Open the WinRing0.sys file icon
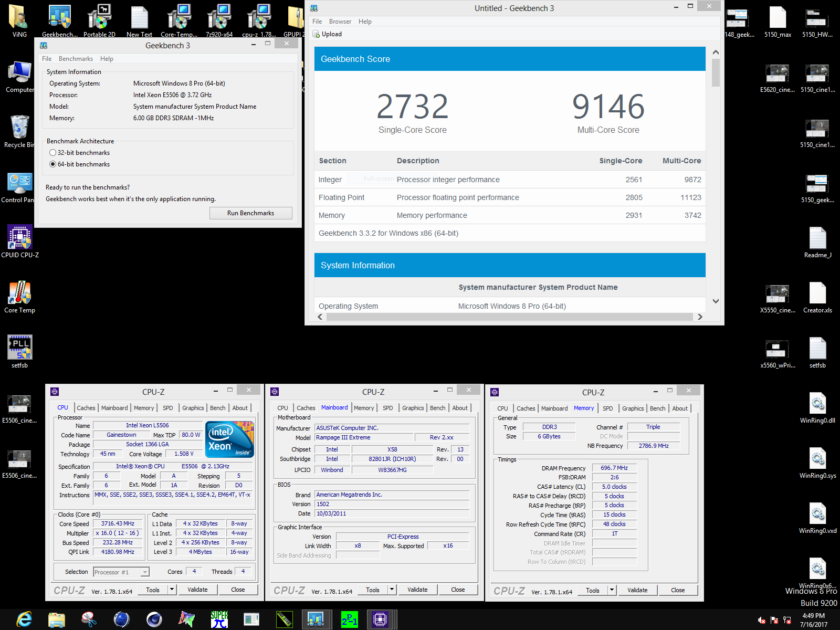The height and width of the screenshot is (630, 840). [817, 463]
